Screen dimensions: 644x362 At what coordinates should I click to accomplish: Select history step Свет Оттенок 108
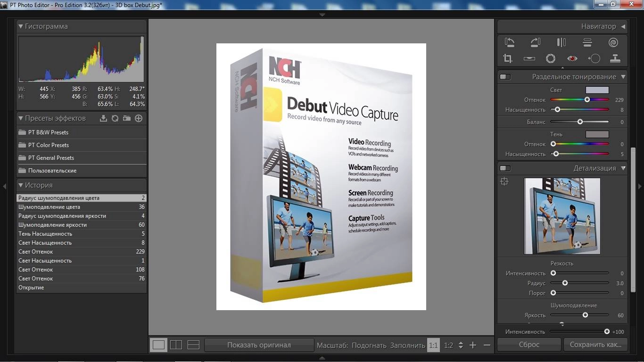coord(82,270)
